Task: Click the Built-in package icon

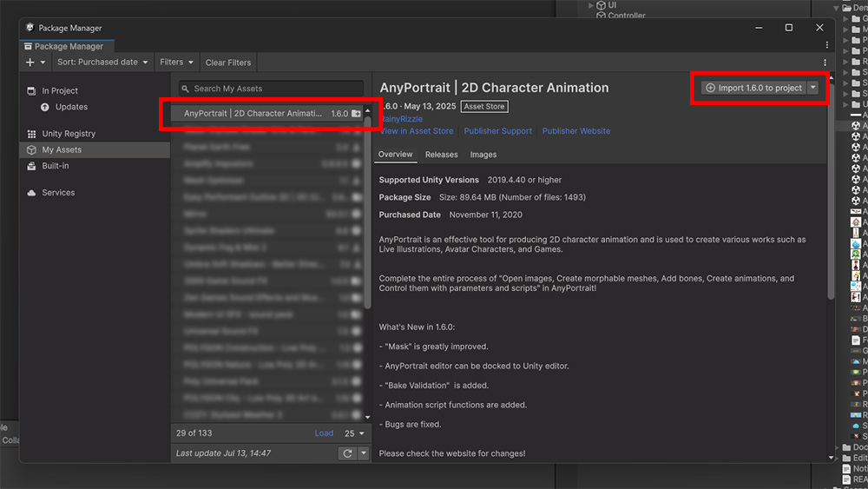Action: pyautogui.click(x=31, y=166)
